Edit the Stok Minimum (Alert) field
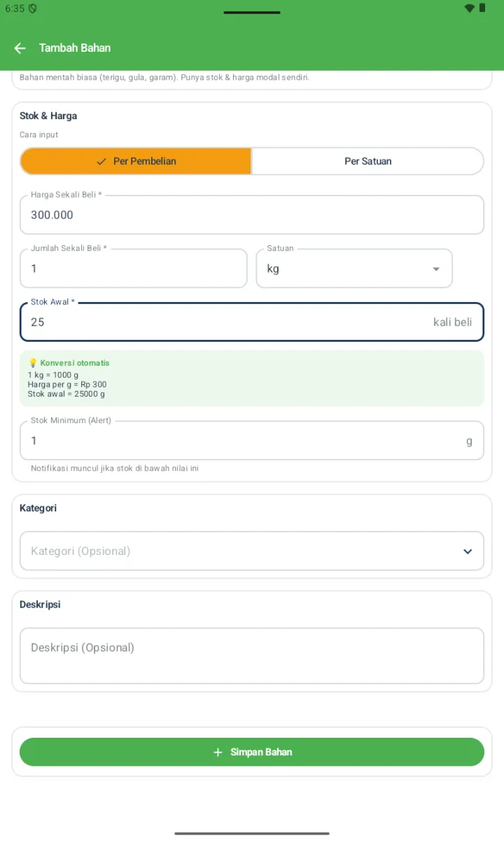 pos(252,441)
